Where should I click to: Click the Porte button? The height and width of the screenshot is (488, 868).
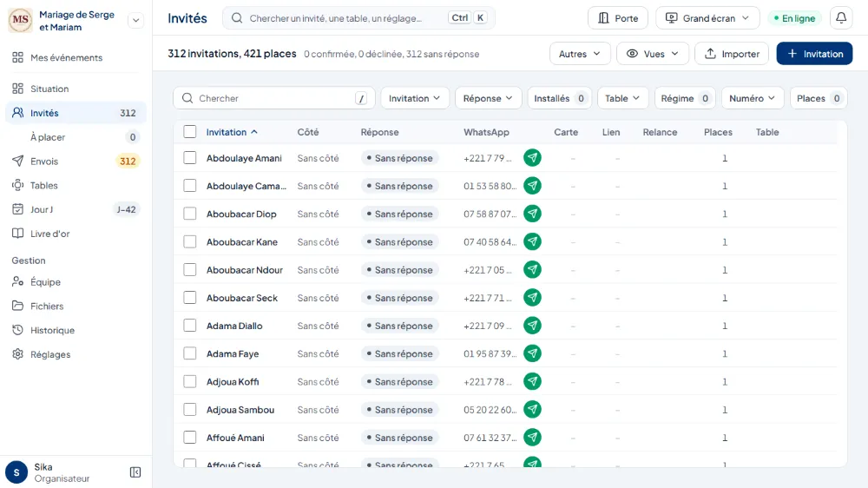(x=618, y=18)
